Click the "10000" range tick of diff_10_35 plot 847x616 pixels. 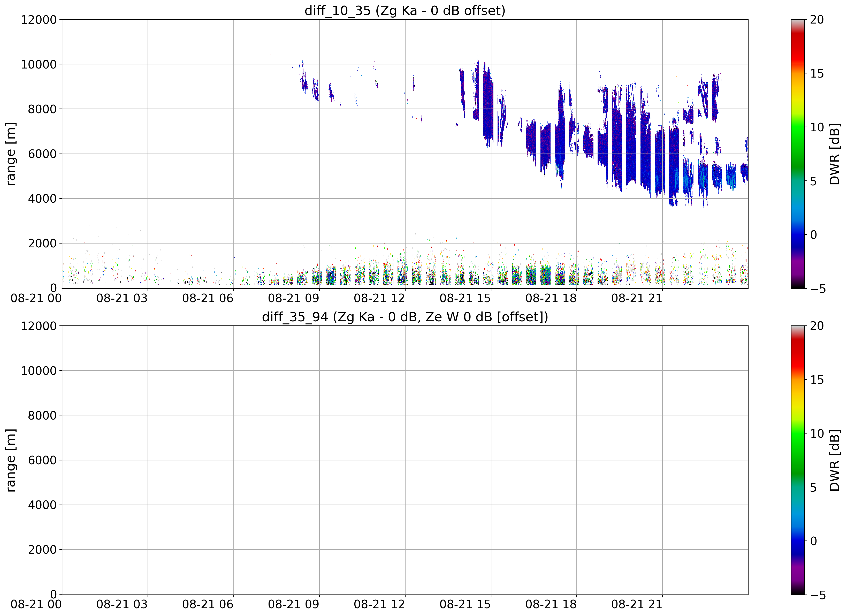tap(39, 65)
